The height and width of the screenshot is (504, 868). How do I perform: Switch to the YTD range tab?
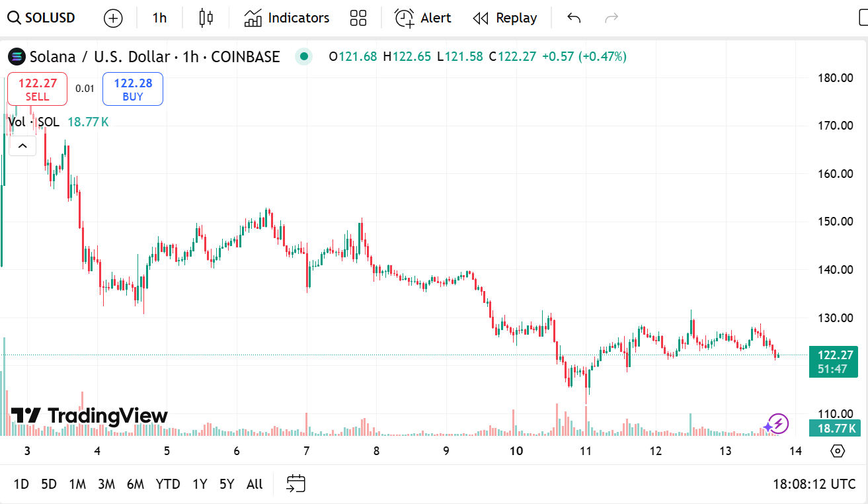tap(168, 483)
